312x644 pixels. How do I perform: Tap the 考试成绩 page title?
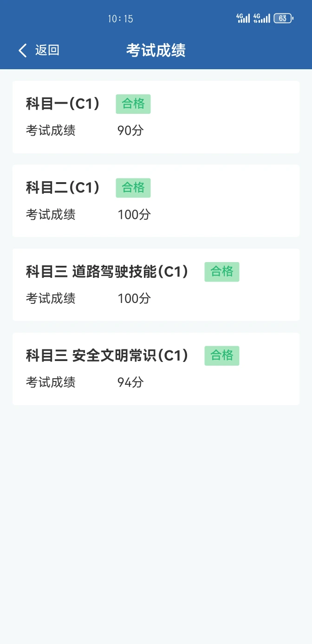click(156, 50)
